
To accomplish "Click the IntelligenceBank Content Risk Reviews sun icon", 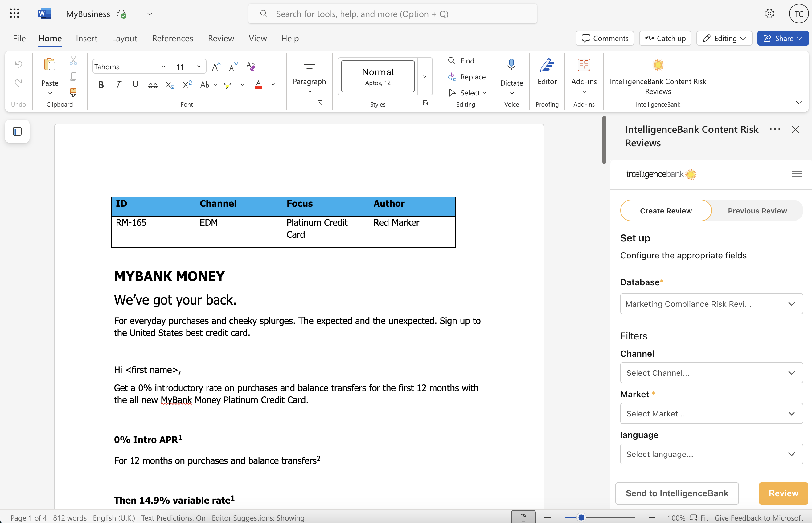I will [658, 65].
